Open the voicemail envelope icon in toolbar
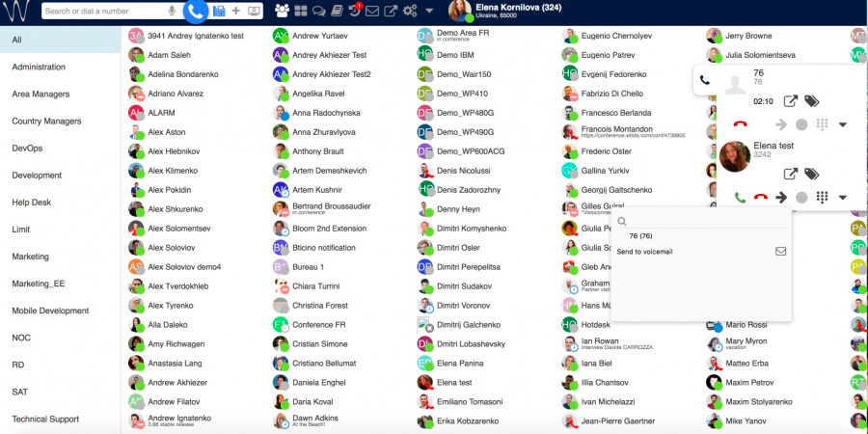The image size is (868, 434). click(372, 11)
